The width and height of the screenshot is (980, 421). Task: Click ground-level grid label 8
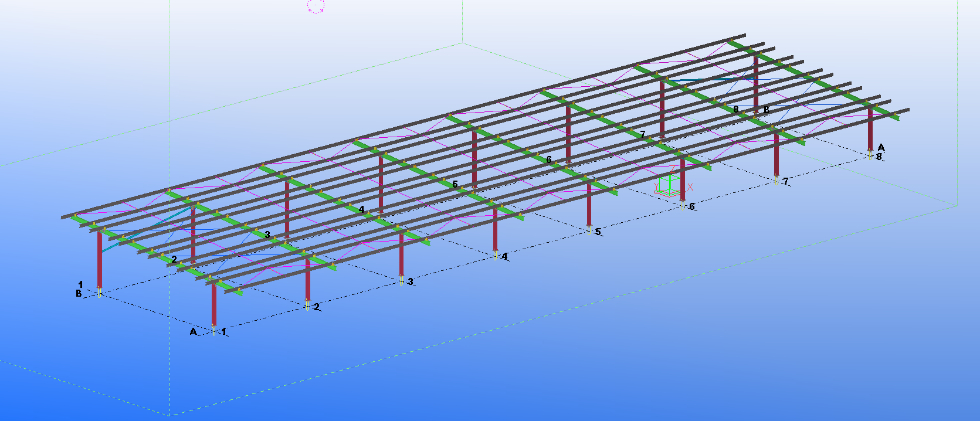click(x=879, y=157)
